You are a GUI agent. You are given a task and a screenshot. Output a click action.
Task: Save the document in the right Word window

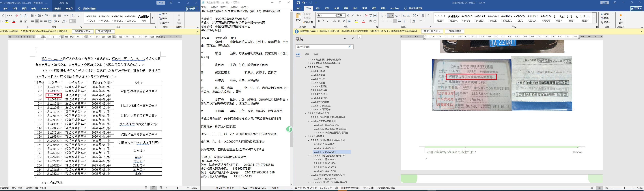[298, 3]
